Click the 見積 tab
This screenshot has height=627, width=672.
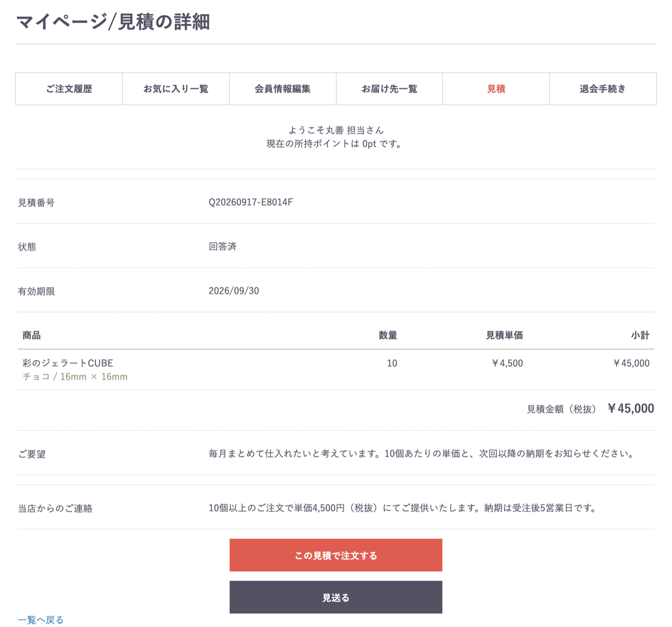point(496,89)
